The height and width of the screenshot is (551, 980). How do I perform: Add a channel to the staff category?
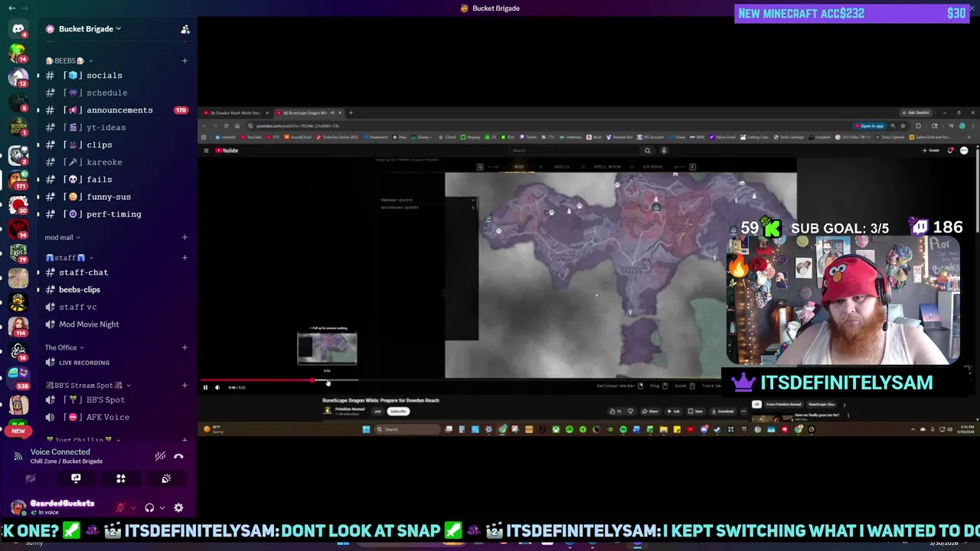185,258
